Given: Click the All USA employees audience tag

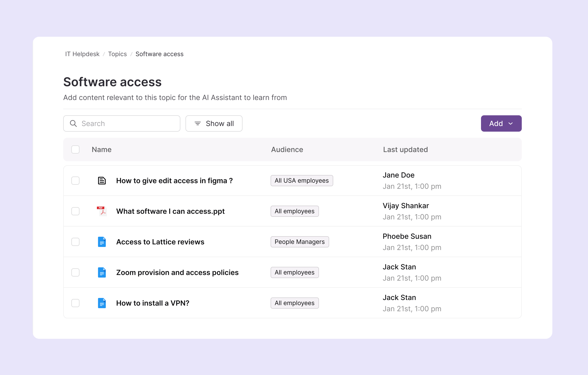Looking at the screenshot, I should tap(302, 181).
